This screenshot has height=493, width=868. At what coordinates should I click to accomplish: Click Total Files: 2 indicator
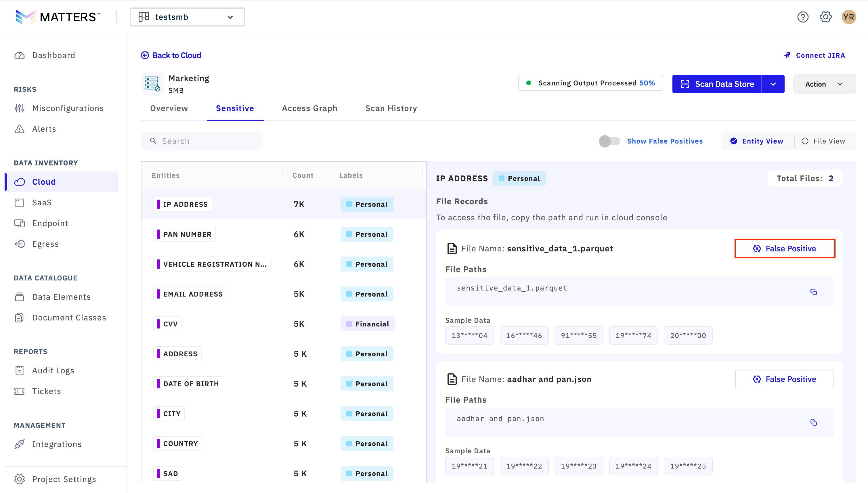coord(805,178)
